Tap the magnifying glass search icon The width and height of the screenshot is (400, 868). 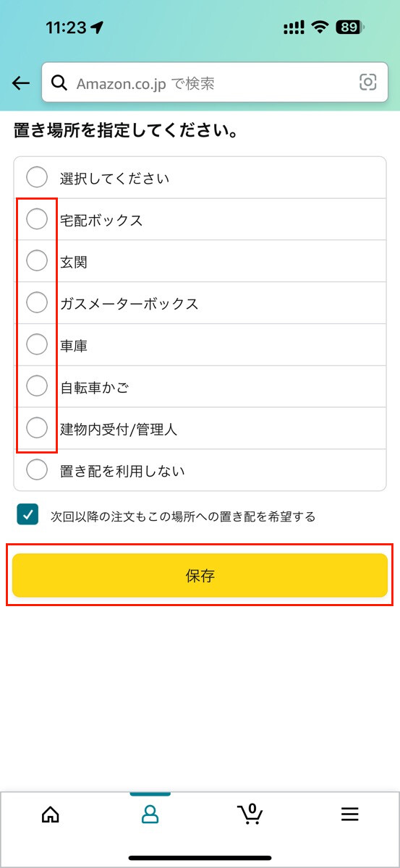[59, 83]
